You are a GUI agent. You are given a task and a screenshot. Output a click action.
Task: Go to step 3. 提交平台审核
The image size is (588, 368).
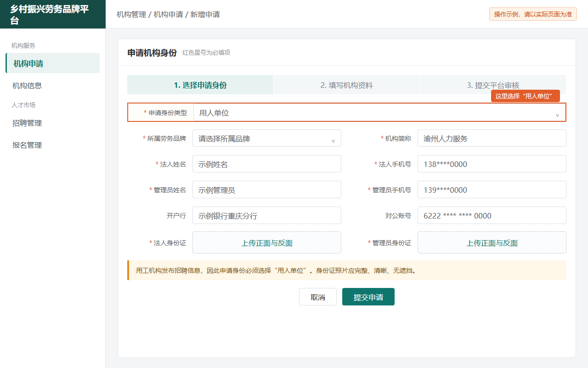493,85
